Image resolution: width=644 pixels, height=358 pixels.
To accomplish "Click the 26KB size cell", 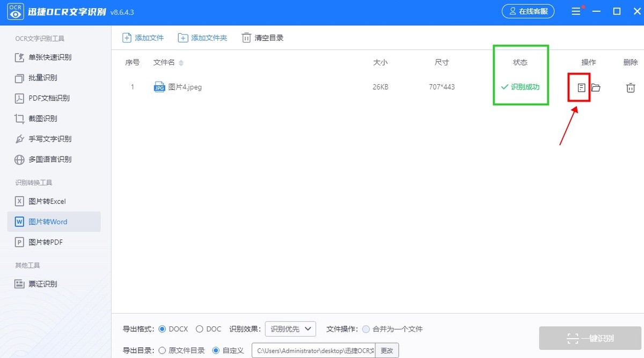I will pos(380,87).
